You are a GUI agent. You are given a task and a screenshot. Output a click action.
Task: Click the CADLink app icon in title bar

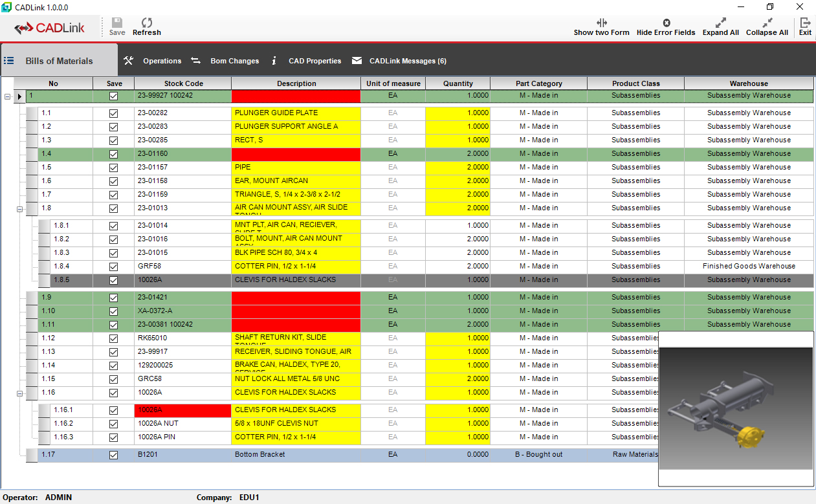click(6, 7)
